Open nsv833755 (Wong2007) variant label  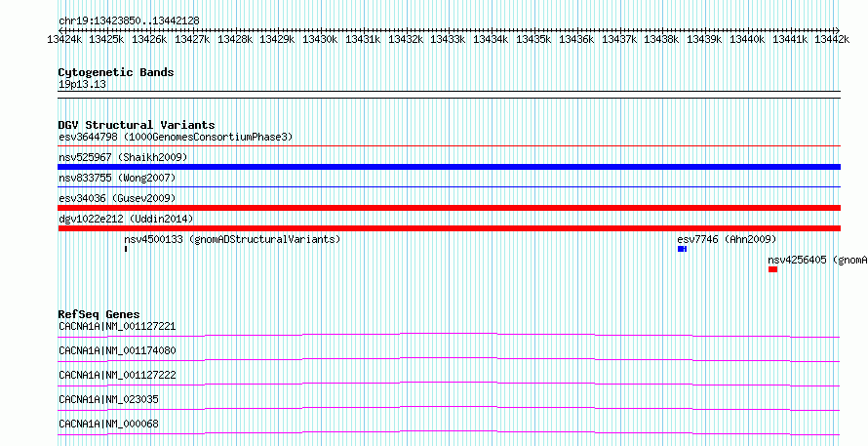117,178
